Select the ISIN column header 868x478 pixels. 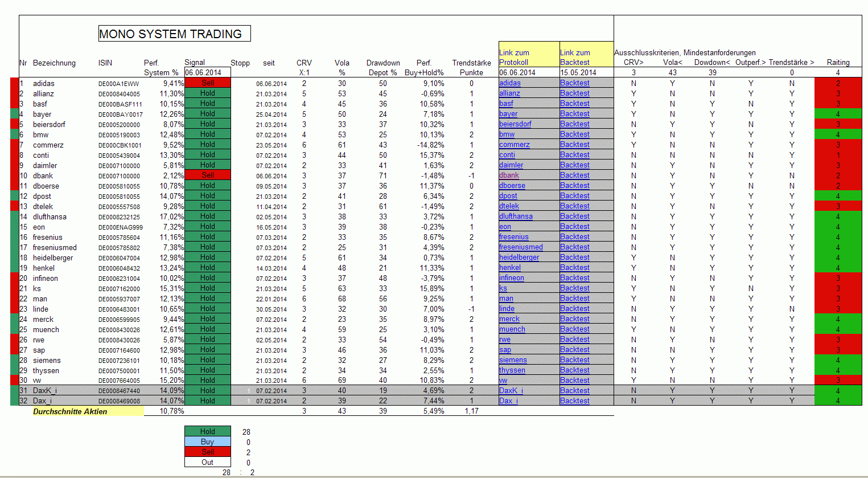(105, 63)
